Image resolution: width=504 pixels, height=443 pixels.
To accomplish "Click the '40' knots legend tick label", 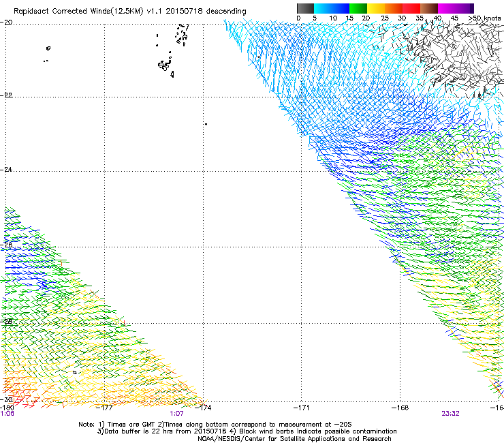I will (437, 18).
